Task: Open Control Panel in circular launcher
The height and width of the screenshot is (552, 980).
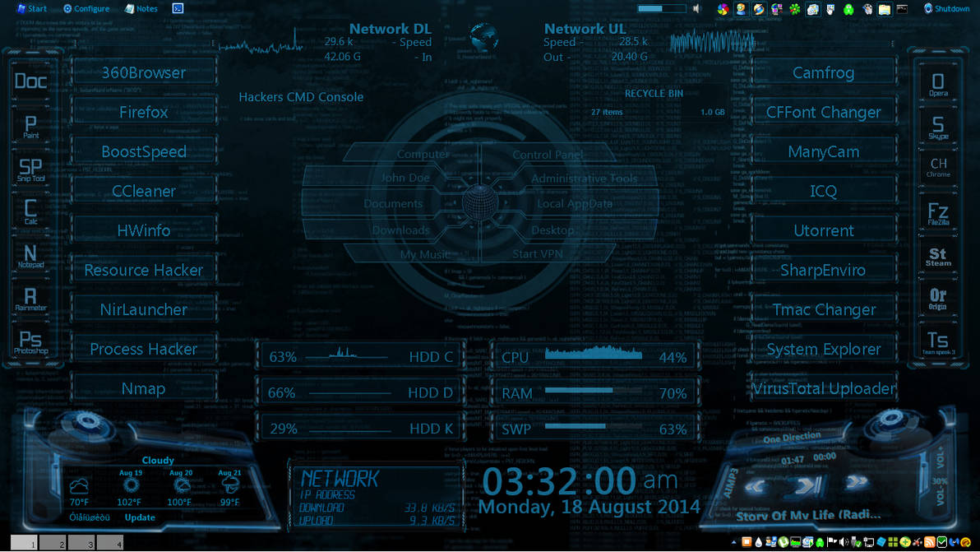Action: (x=548, y=155)
